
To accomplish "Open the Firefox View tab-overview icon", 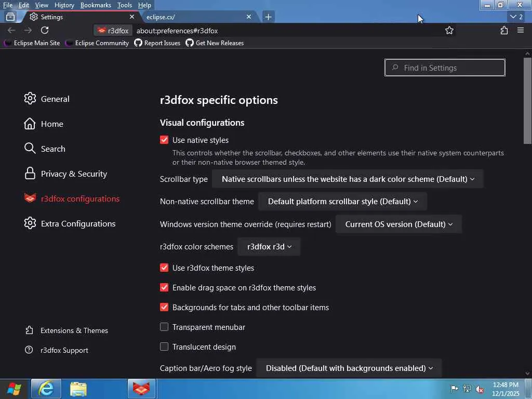I will pos(10,17).
